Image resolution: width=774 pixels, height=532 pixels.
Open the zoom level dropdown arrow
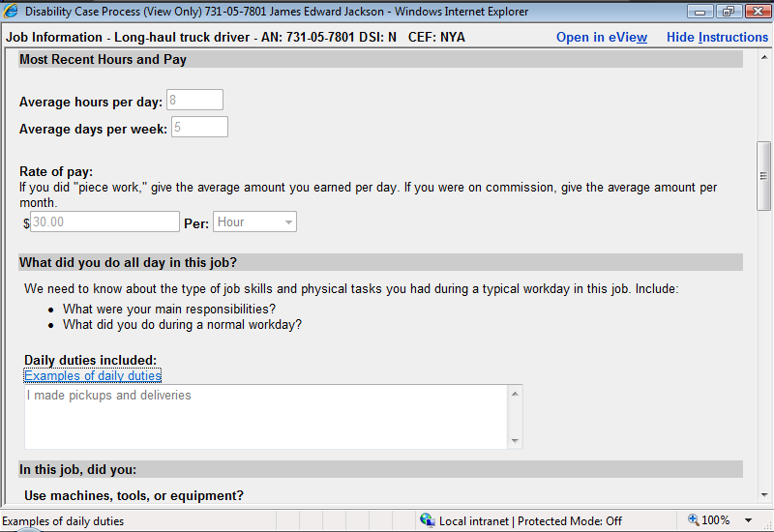point(748,520)
